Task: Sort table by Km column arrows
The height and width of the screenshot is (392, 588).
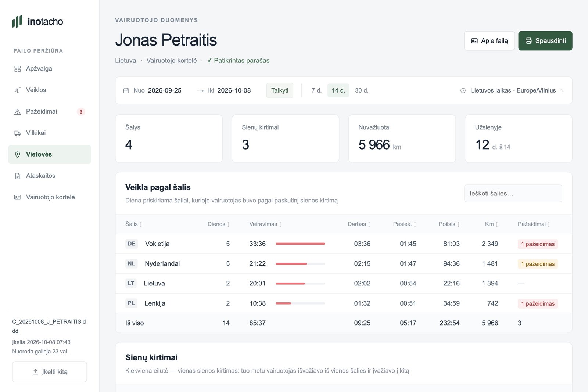Action: [496, 224]
